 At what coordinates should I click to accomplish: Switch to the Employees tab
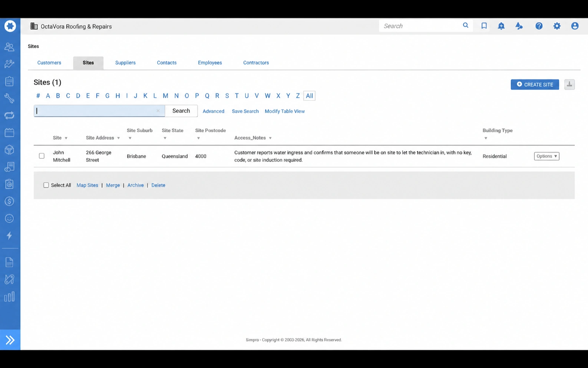(210, 63)
